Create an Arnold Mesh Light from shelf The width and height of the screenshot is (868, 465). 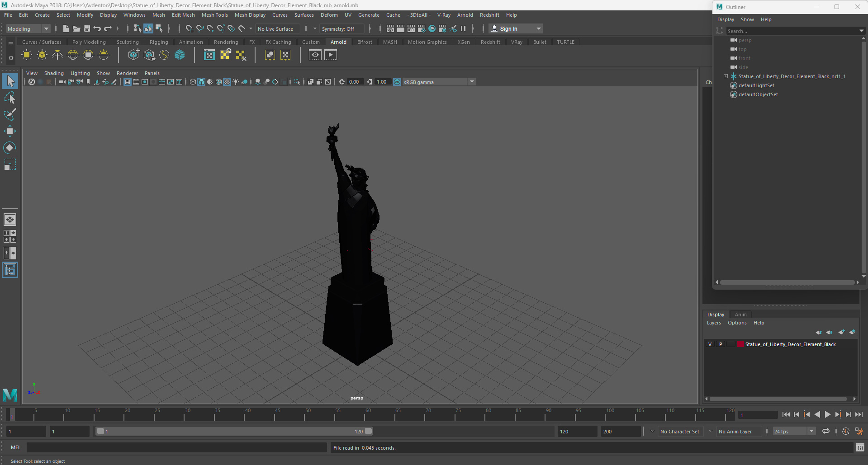[42, 55]
